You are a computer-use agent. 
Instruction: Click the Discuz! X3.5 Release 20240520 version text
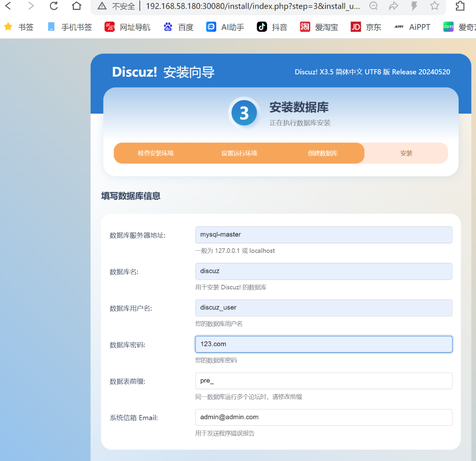click(x=372, y=72)
